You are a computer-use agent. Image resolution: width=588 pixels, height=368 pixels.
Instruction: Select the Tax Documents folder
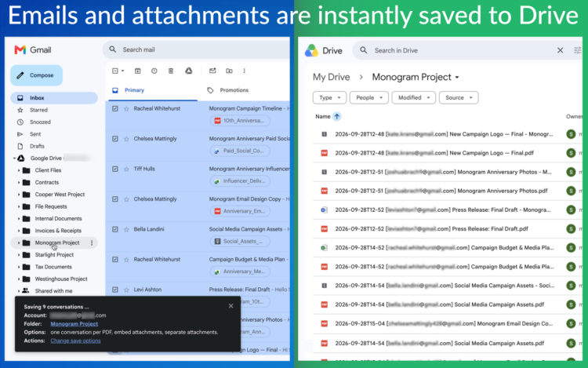[53, 267]
